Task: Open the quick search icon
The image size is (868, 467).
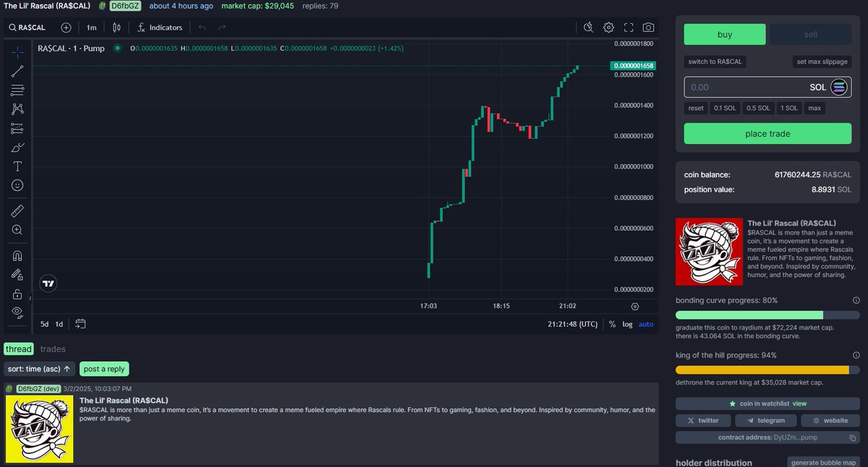Action: [589, 28]
